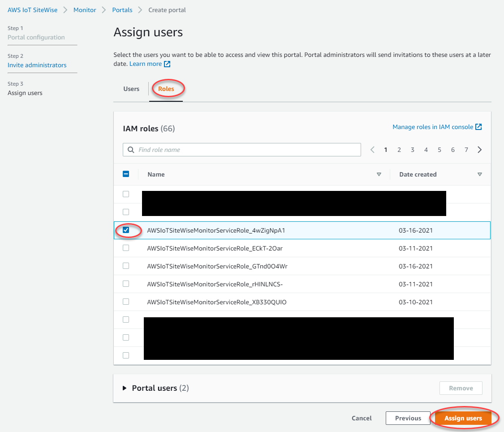The width and height of the screenshot is (504, 432).
Task: Open the Name column sort dropdown
Action: coord(379,174)
